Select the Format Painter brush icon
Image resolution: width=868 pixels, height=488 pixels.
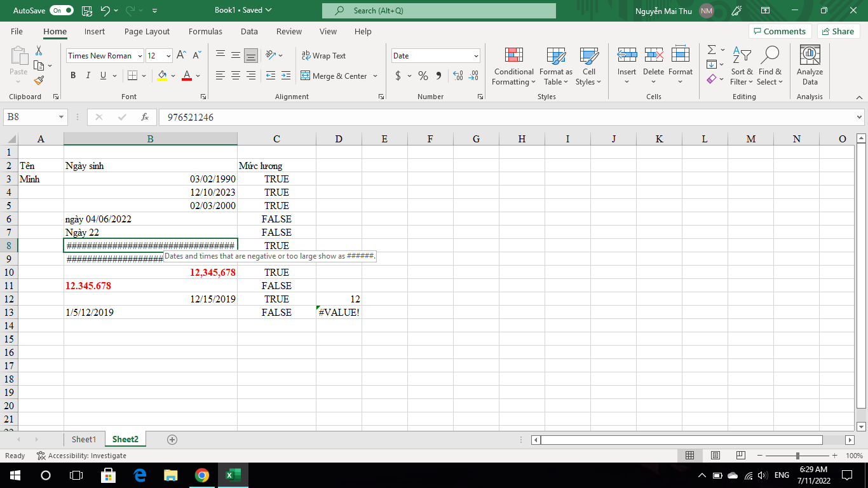[39, 81]
